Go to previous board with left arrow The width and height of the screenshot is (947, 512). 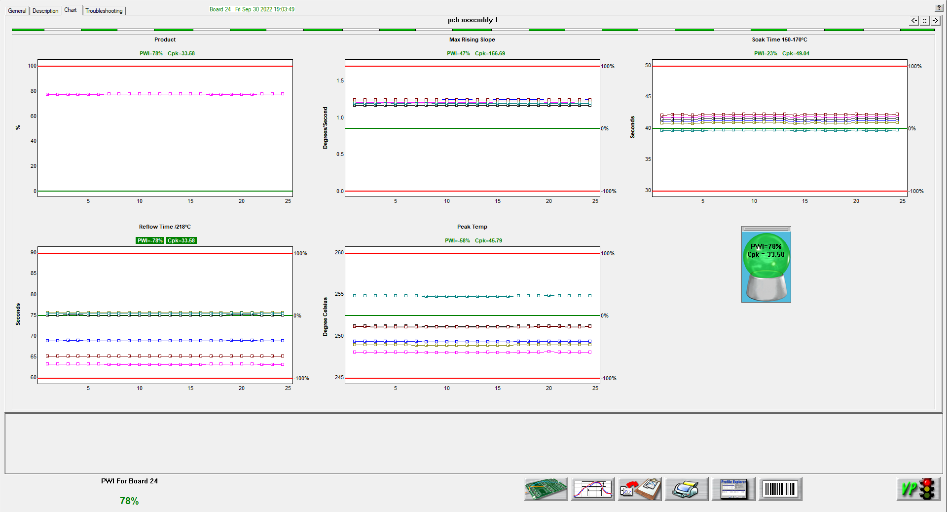[x=914, y=20]
